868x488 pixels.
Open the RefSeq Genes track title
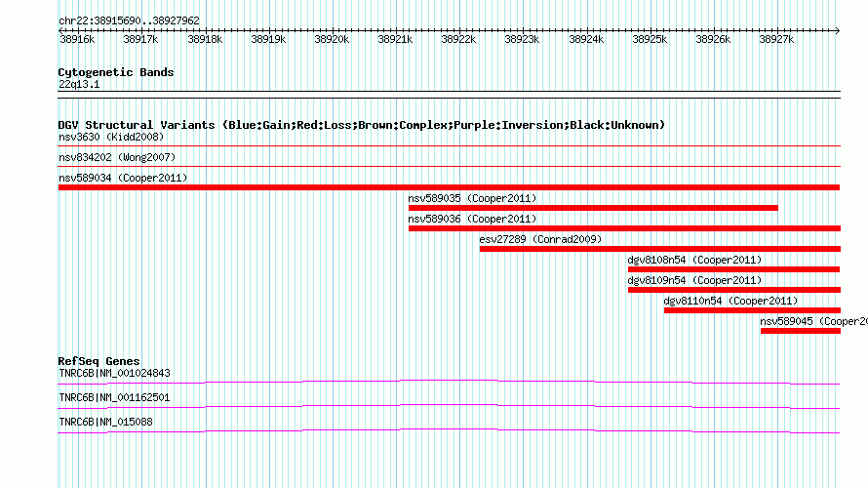pyautogui.click(x=99, y=361)
